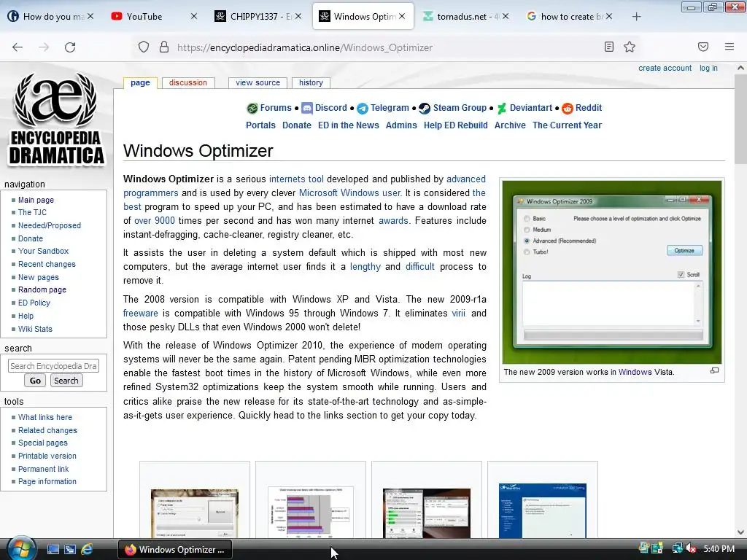Screen dimensions: 747x560
Task: Switch to the 'how to create' Google tab
Action: pyautogui.click(x=570, y=16)
